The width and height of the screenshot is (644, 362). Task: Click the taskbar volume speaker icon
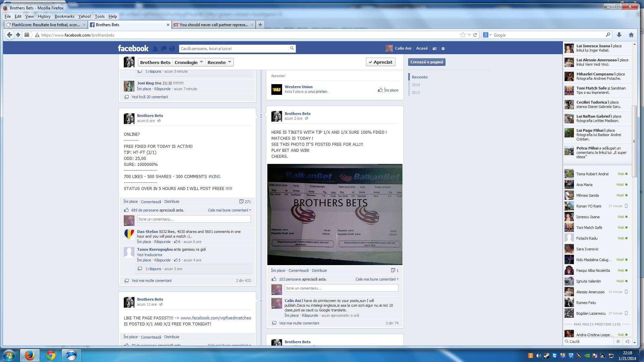tap(538, 356)
